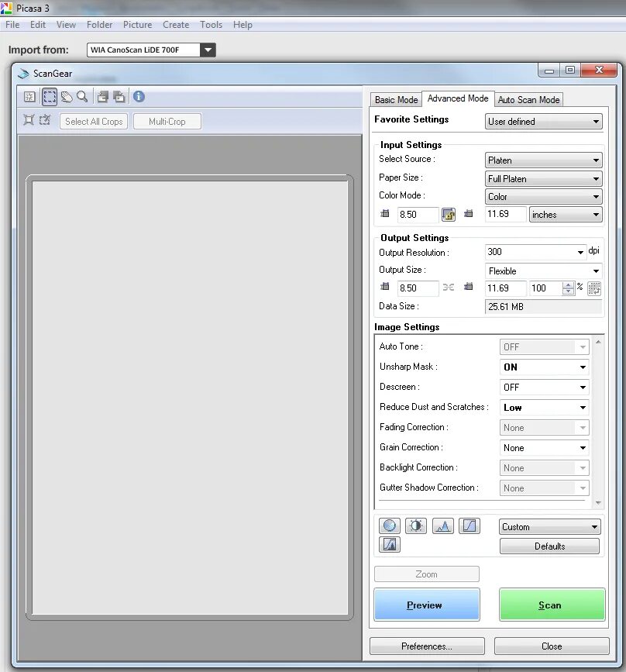
Task: Open Preferences dialog
Action: click(427, 646)
